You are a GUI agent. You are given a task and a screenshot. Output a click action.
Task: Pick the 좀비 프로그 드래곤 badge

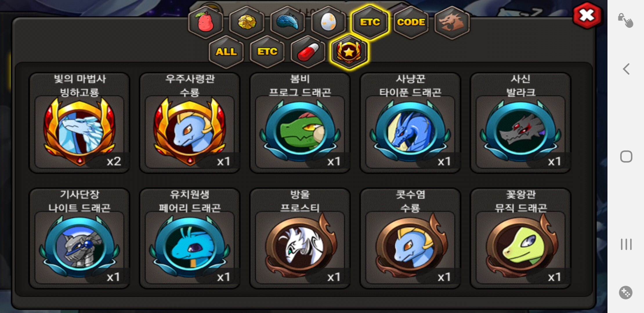[x=300, y=123]
